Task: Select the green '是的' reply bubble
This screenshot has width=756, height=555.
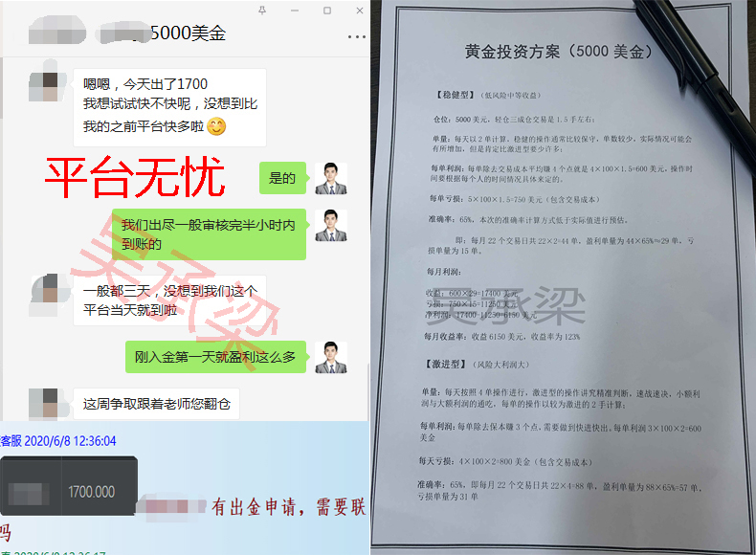Action: 282,178
